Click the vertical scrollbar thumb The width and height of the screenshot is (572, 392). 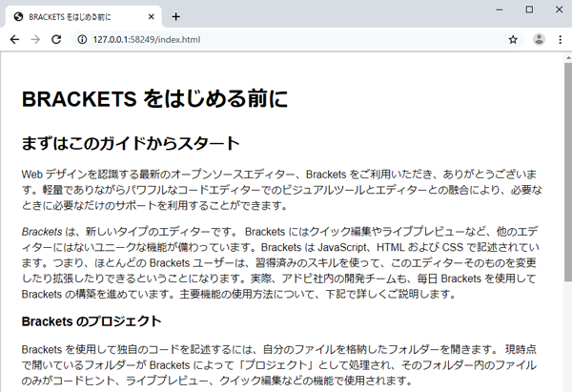[568, 172]
